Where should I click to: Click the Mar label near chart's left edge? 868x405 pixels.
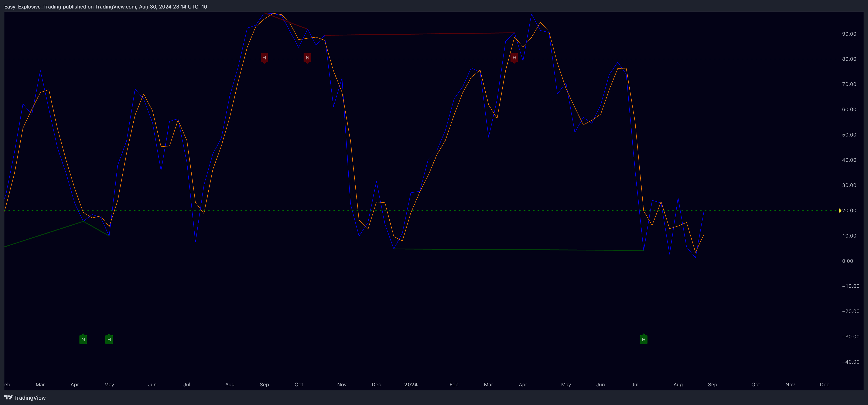(x=40, y=384)
